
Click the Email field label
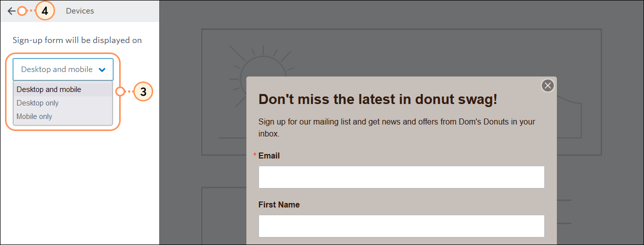(269, 156)
